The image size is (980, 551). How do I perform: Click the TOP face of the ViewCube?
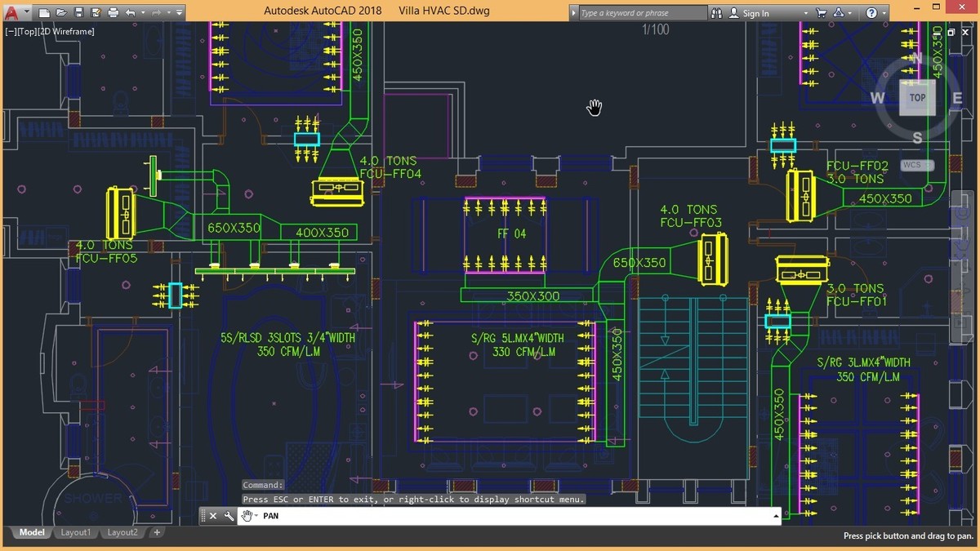point(917,98)
